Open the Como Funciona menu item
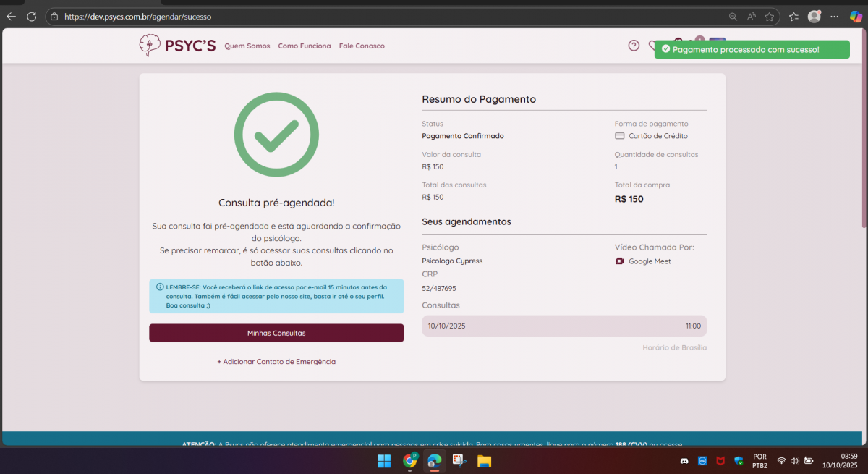The height and width of the screenshot is (474, 868). [304, 46]
